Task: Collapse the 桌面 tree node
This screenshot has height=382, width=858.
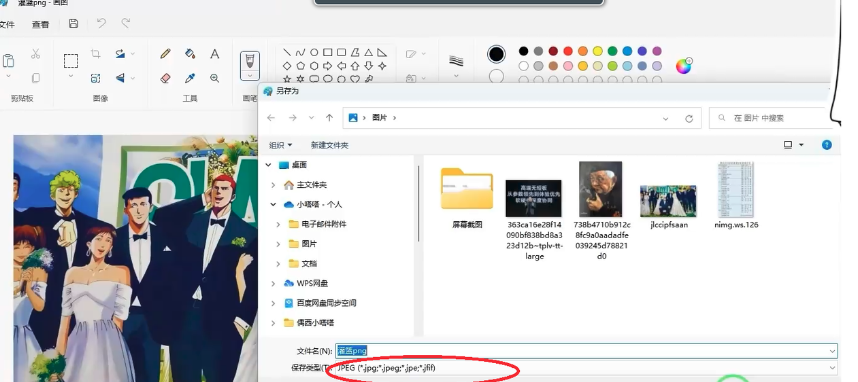Action: pos(268,165)
